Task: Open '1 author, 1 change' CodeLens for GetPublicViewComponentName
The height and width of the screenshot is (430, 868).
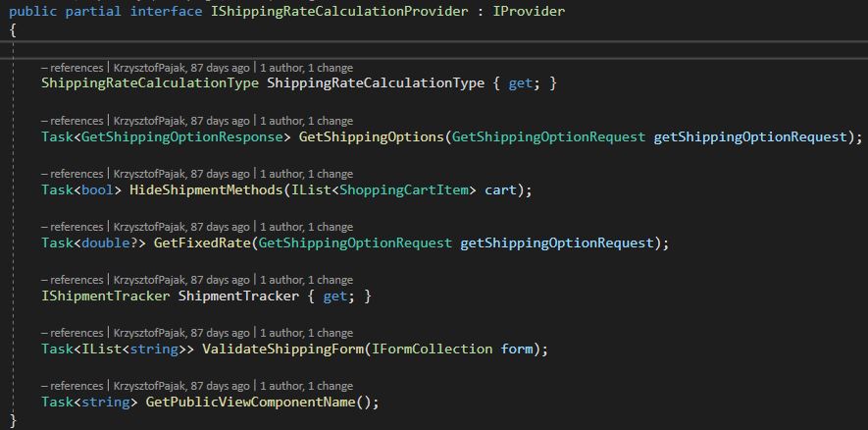Action: (306, 386)
